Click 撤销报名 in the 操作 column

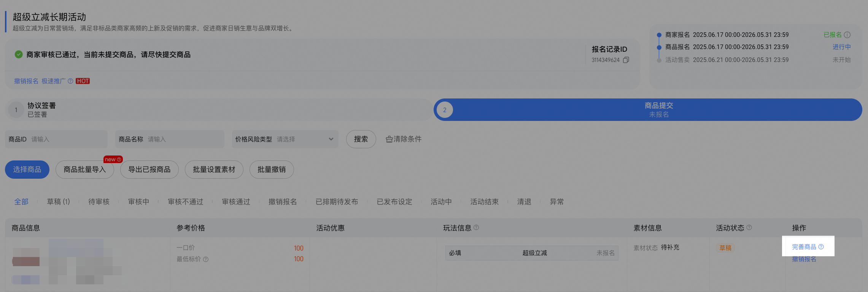coord(804,259)
